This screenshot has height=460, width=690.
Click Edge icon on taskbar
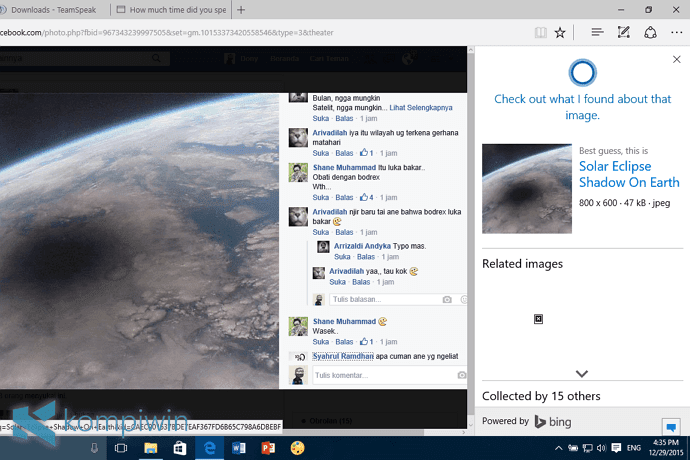(209, 448)
